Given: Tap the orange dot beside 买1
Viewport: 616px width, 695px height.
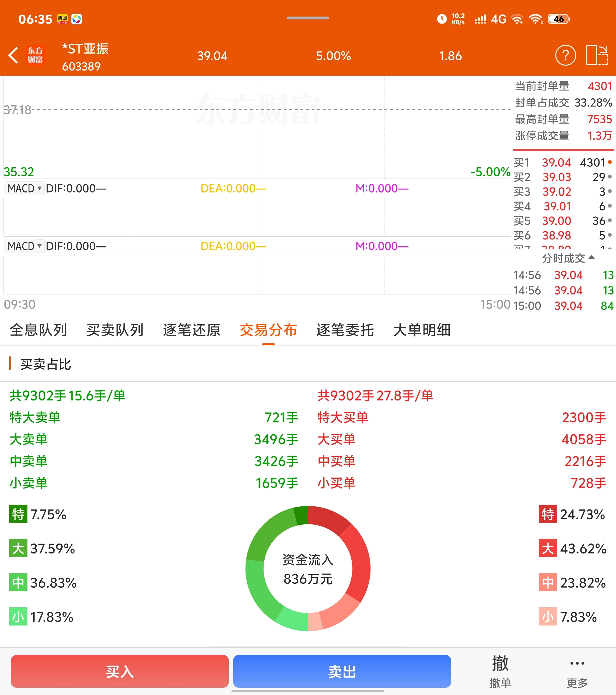Looking at the screenshot, I should (610, 162).
